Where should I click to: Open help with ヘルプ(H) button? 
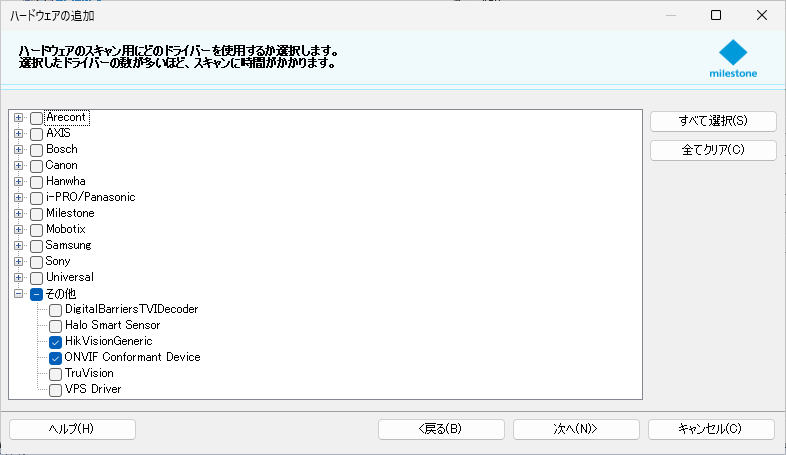72,429
